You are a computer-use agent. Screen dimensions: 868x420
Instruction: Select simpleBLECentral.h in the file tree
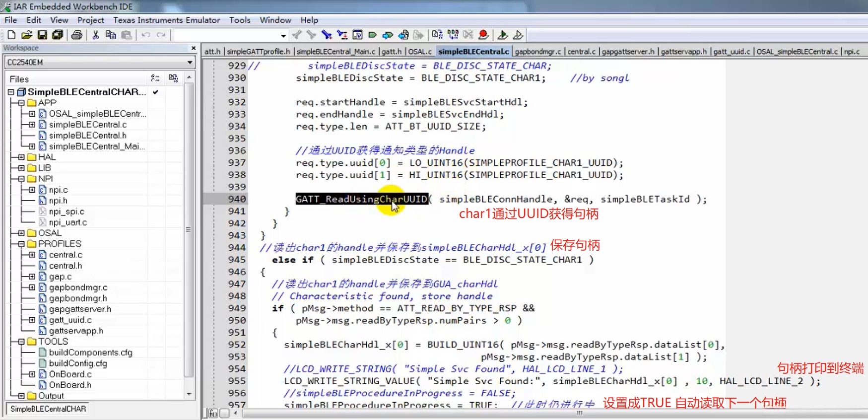coord(88,136)
